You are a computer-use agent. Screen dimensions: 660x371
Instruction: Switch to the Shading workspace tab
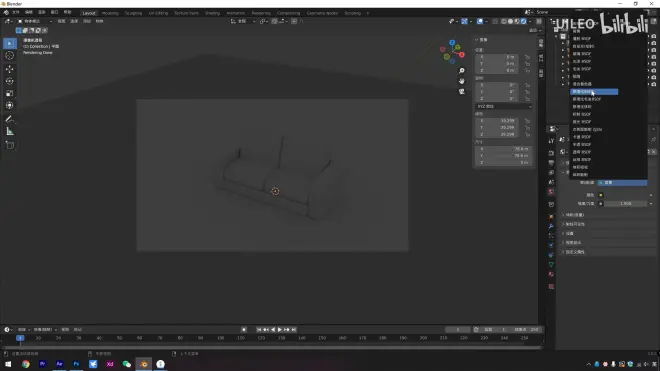point(213,13)
